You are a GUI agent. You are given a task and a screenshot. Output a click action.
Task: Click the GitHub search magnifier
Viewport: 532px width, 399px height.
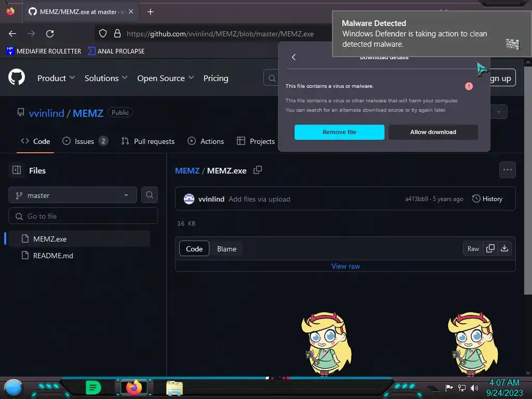pos(272,78)
